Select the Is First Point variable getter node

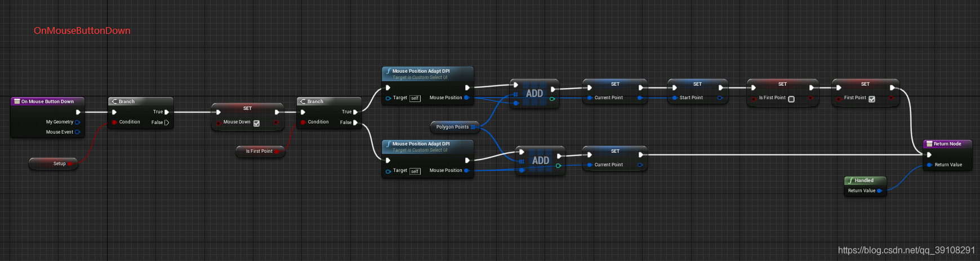[x=260, y=151]
